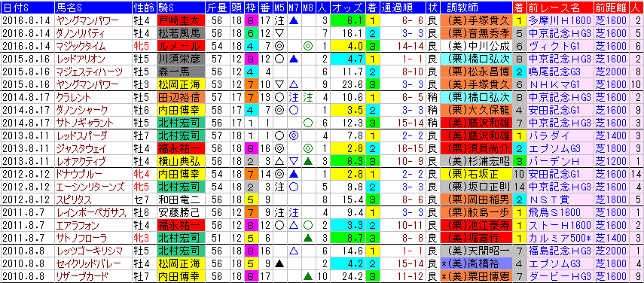The image size is (644, 283).
Task: Sort by the 騎S jockey header
Action: click(x=181, y=8)
